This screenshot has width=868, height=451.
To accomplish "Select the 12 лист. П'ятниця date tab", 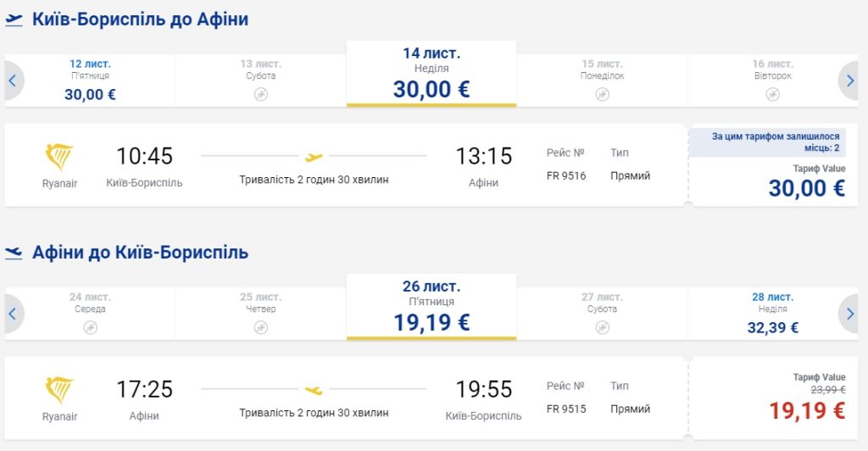I will point(90,81).
